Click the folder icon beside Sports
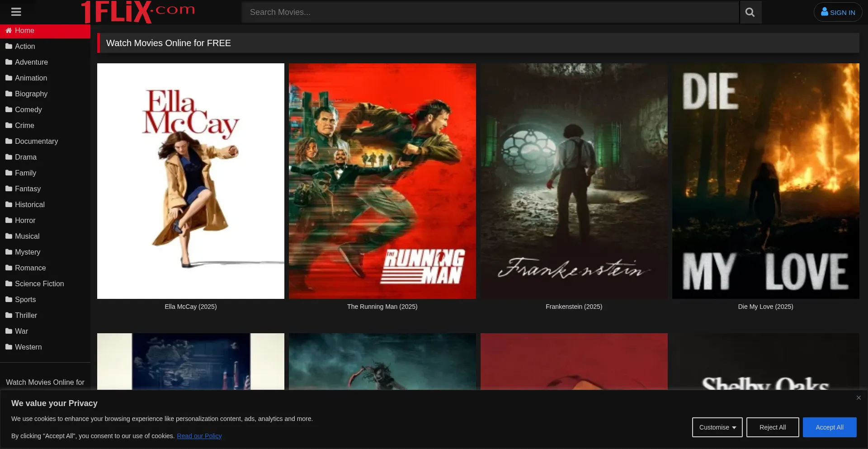The height and width of the screenshot is (449, 868). [x=9, y=299]
